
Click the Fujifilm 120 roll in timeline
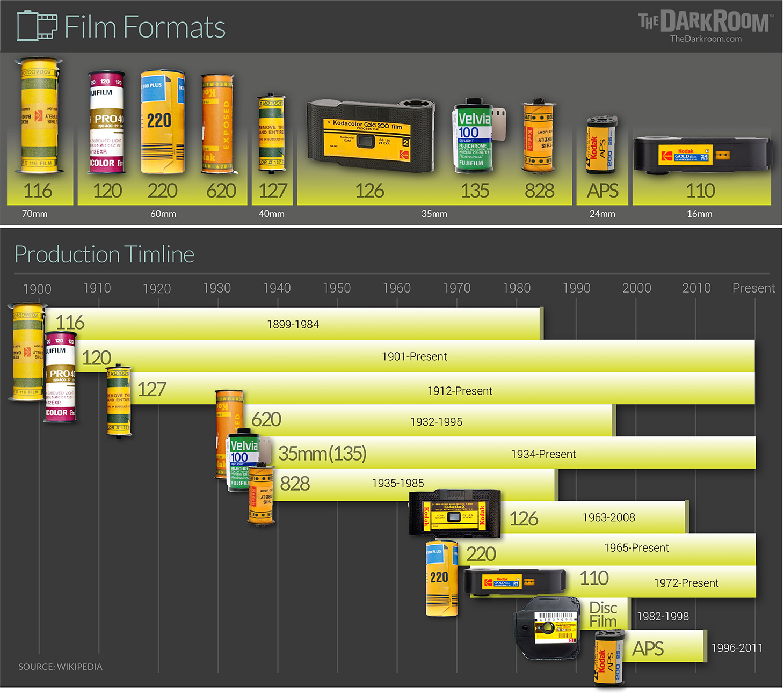60,377
